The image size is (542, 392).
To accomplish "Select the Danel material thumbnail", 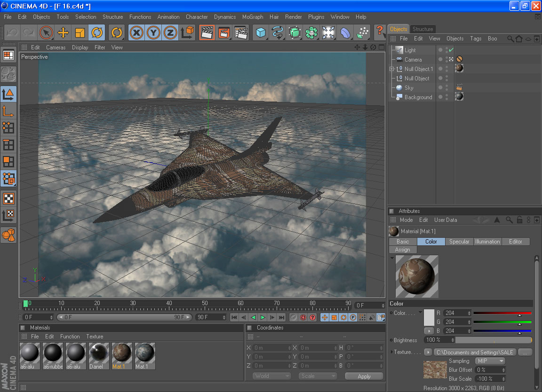I will (99, 356).
